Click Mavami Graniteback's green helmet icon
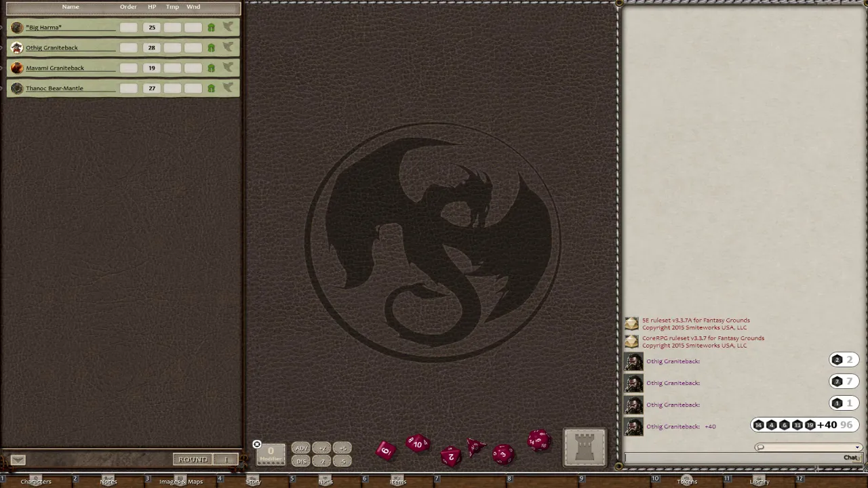The height and width of the screenshot is (488, 868). pos(211,68)
